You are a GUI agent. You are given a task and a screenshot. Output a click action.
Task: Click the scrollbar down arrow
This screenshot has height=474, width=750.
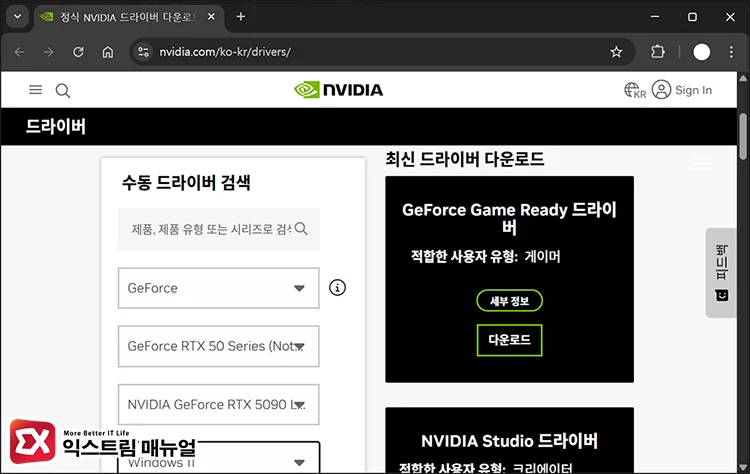point(743,467)
